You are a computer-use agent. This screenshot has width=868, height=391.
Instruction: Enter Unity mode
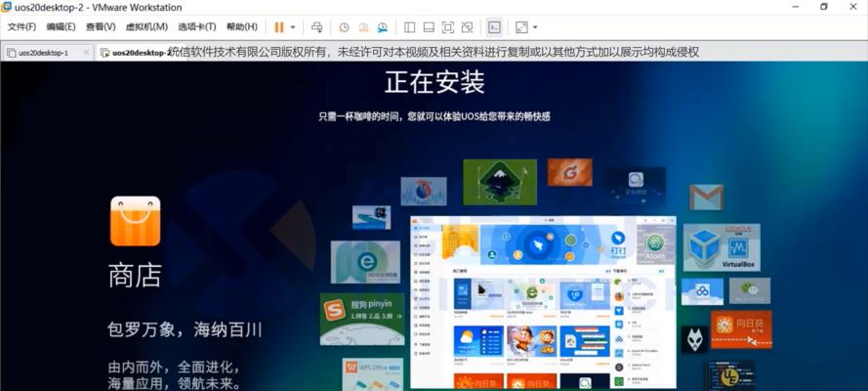click(x=468, y=27)
